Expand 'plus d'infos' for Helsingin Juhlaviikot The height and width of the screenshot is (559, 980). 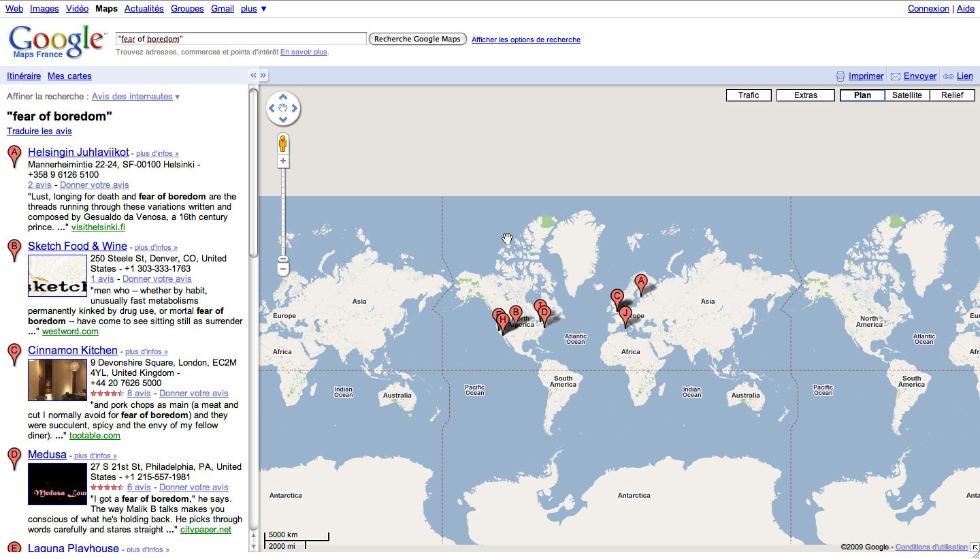(x=157, y=154)
